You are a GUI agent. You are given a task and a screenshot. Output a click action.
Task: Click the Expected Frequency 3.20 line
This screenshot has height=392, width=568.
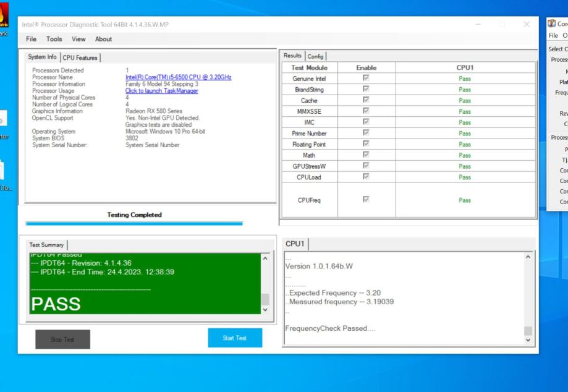tap(333, 292)
